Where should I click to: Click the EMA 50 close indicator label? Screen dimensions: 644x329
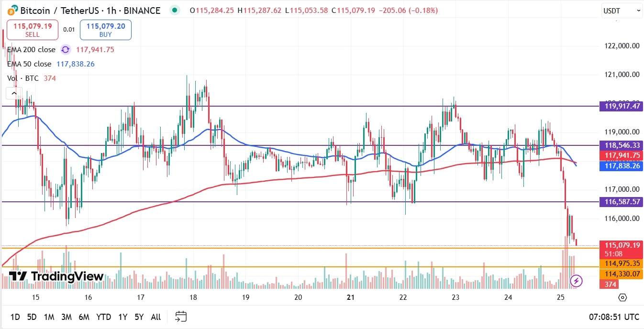29,64
